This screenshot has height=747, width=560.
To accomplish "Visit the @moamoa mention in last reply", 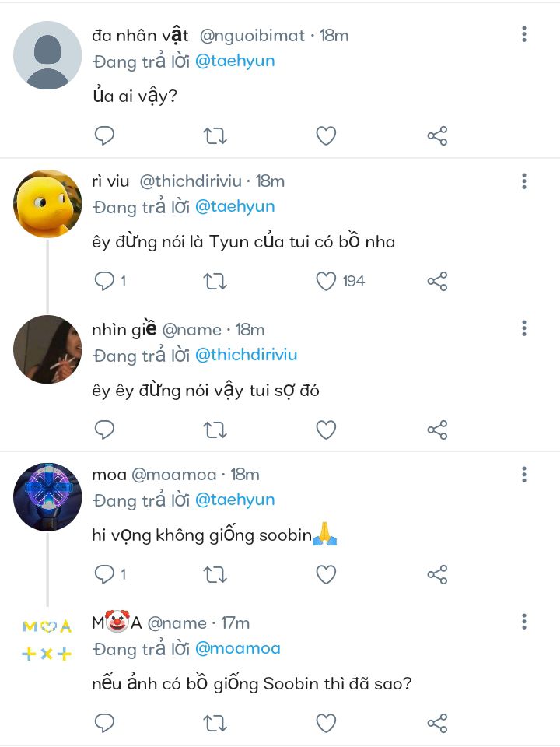I will click(x=237, y=648).
